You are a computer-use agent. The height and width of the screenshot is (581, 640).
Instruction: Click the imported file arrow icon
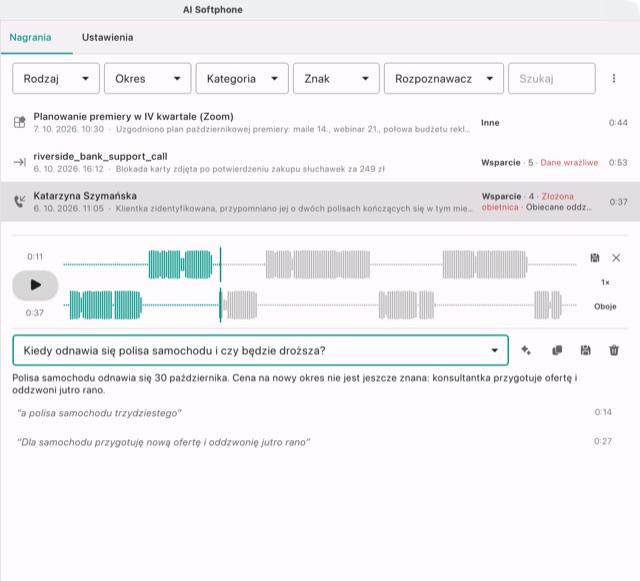pos(20,162)
